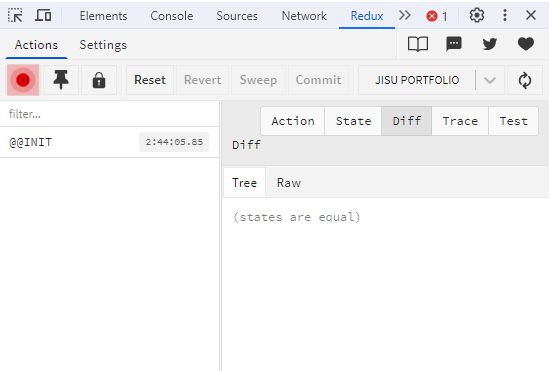The width and height of the screenshot is (549, 371).
Task: Click the Twitter bird icon
Action: 489,44
